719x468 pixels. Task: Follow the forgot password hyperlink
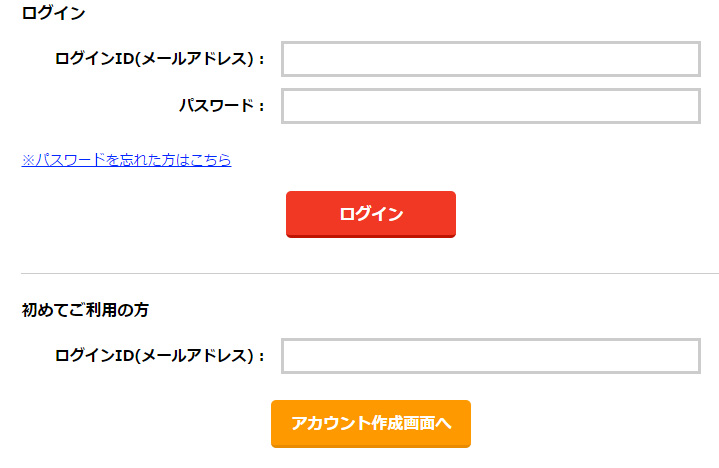click(x=127, y=160)
